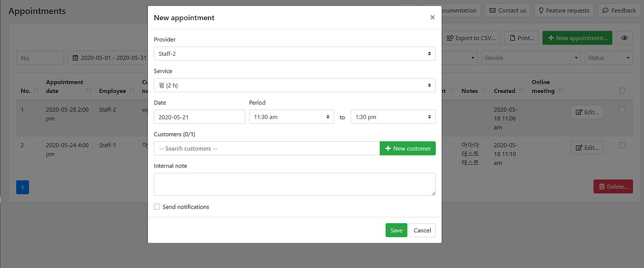Image resolution: width=644 pixels, height=268 pixels.
Task: Open the Service dropdown in dialog
Action: pyautogui.click(x=295, y=85)
